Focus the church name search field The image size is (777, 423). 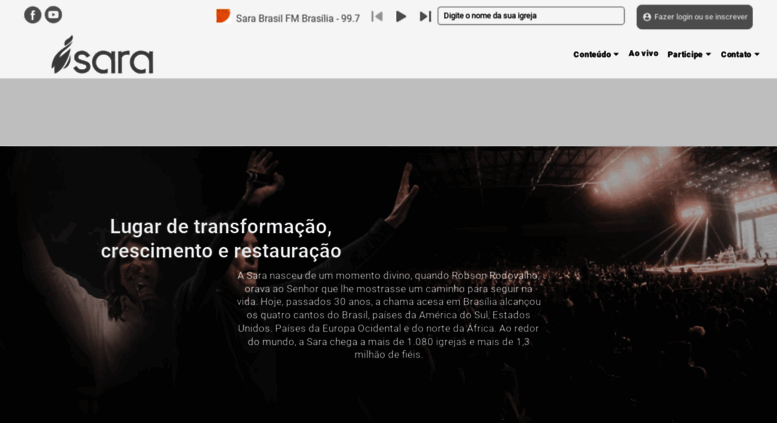click(531, 16)
